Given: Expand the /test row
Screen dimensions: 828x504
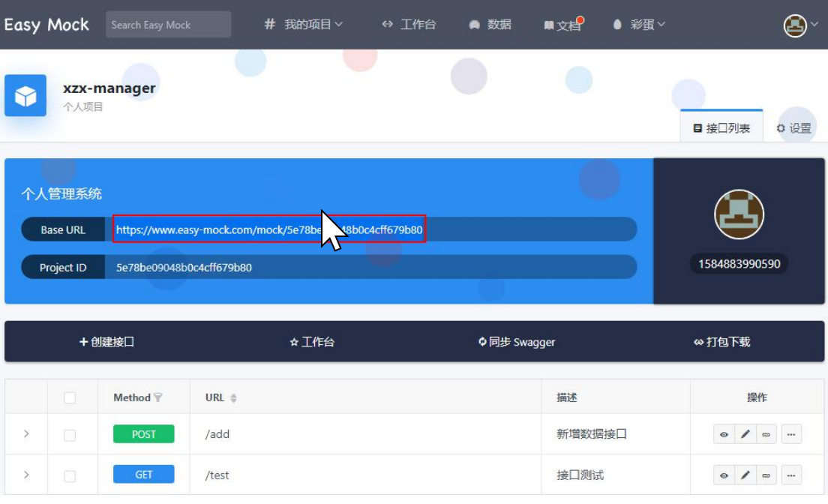Looking at the screenshot, I should click(25, 475).
